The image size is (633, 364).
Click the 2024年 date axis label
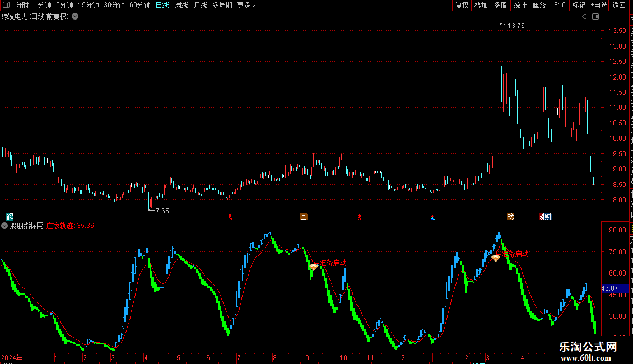(x=12, y=357)
